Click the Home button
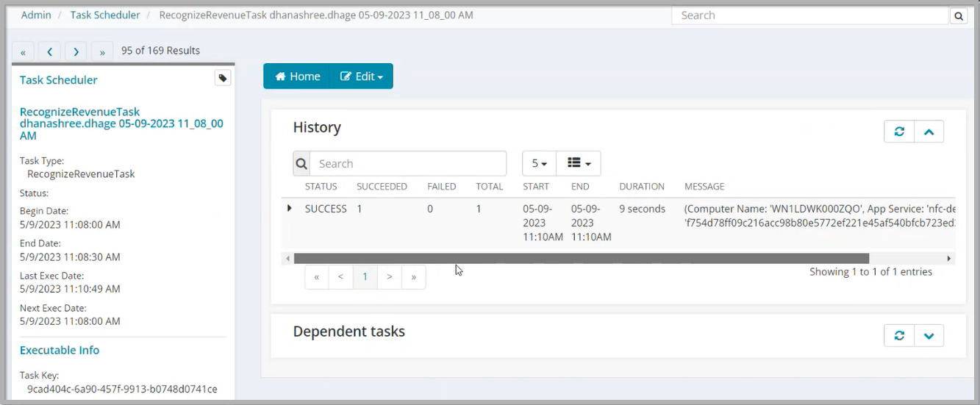 tap(297, 76)
